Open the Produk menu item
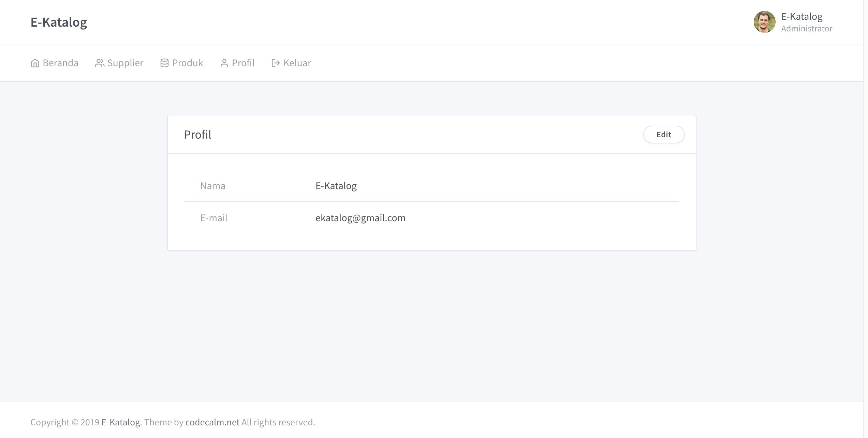Screen dimensions: 868x438 coord(187,63)
